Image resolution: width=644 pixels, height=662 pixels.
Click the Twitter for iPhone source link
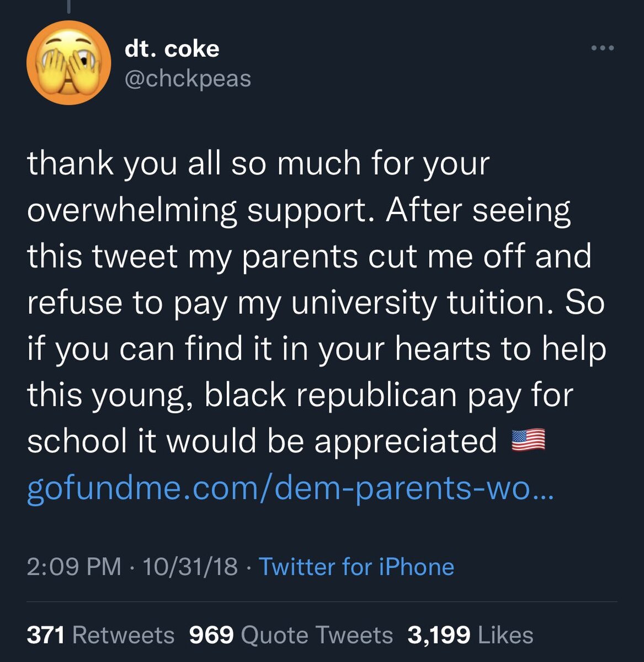pyautogui.click(x=356, y=567)
